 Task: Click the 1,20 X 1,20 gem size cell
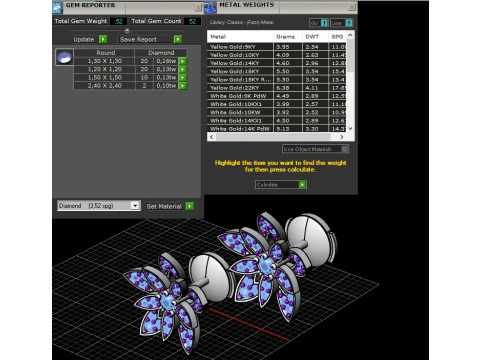click(x=105, y=69)
